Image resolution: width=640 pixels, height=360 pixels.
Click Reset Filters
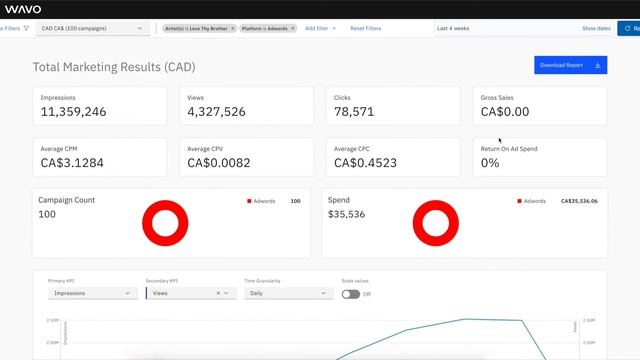point(366,29)
